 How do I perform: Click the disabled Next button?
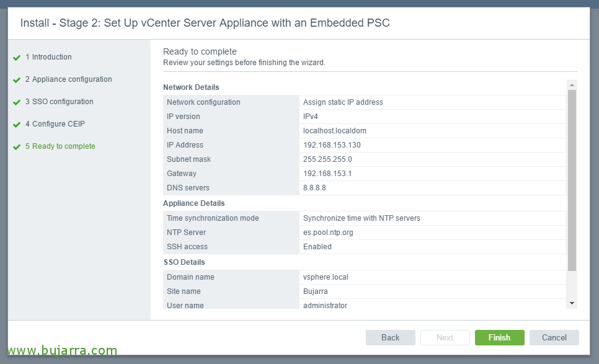coord(445,337)
